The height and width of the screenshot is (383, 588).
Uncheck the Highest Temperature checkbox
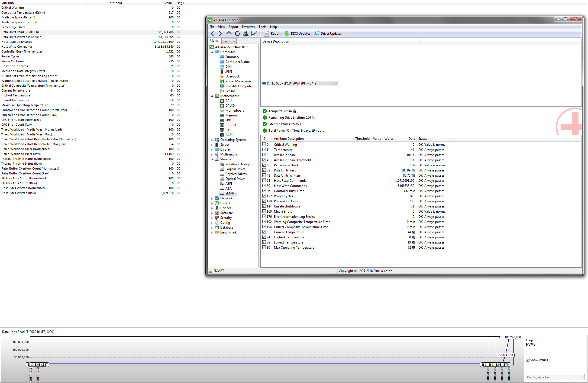pos(264,237)
